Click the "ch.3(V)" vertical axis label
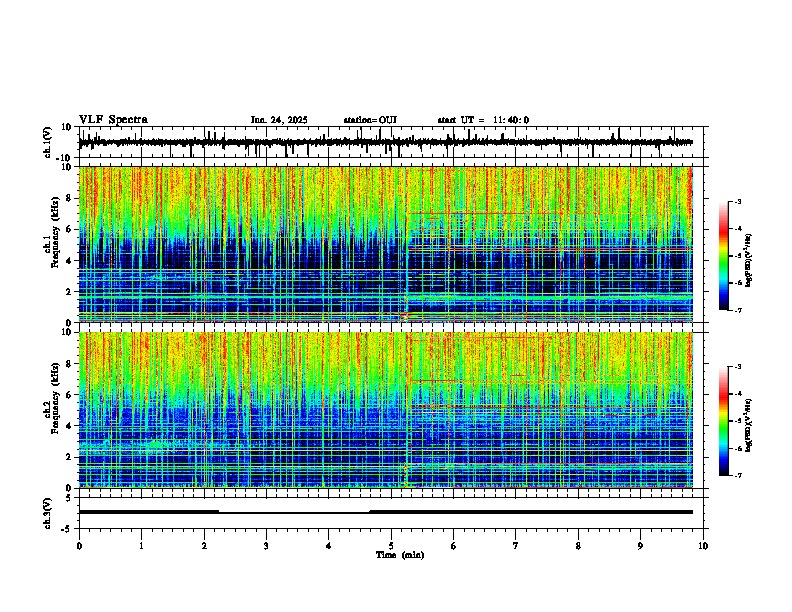 pos(48,513)
